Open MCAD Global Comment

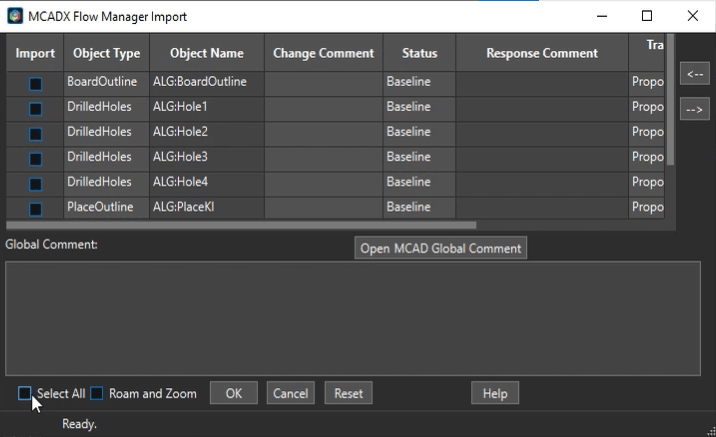tap(441, 248)
